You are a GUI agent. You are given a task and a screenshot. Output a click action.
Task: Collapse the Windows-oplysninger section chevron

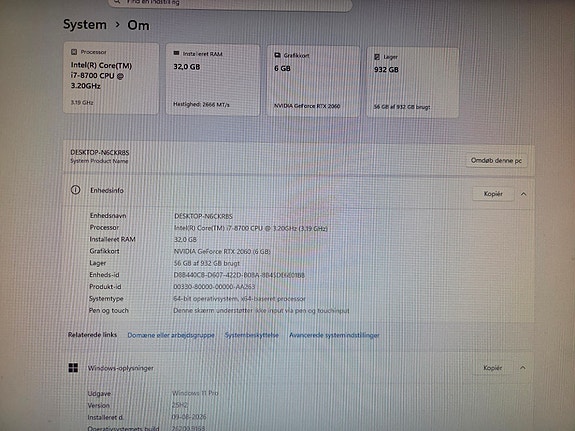coord(523,368)
